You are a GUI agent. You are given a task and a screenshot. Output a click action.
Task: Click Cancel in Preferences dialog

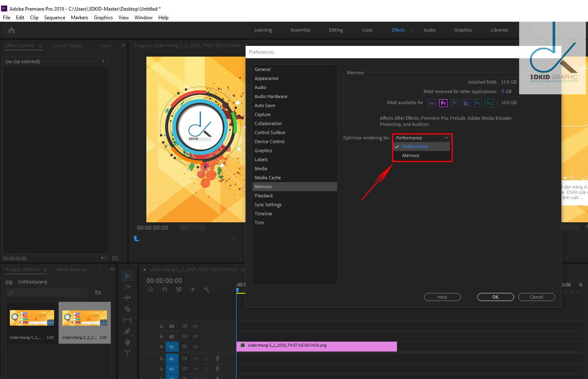pos(536,297)
